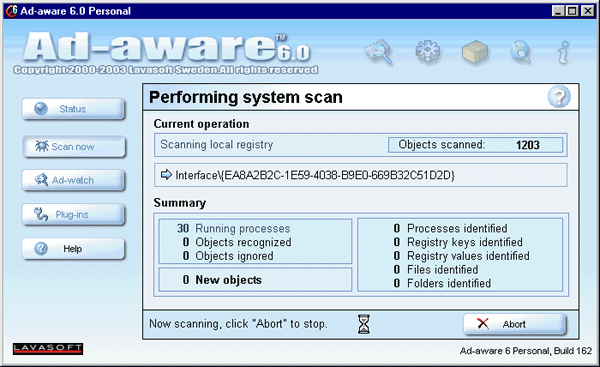Open the Status section
This screenshot has width=600, height=367.
pos(73,109)
